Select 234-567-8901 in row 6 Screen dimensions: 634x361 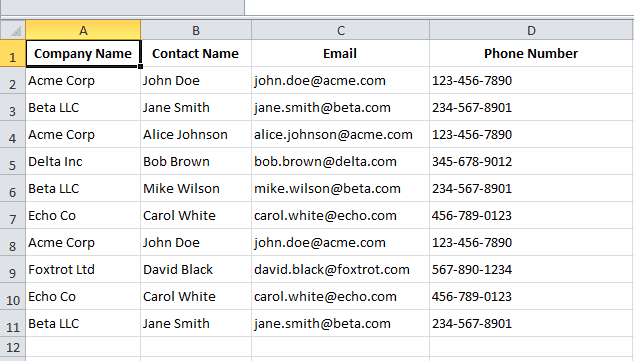tap(532, 188)
